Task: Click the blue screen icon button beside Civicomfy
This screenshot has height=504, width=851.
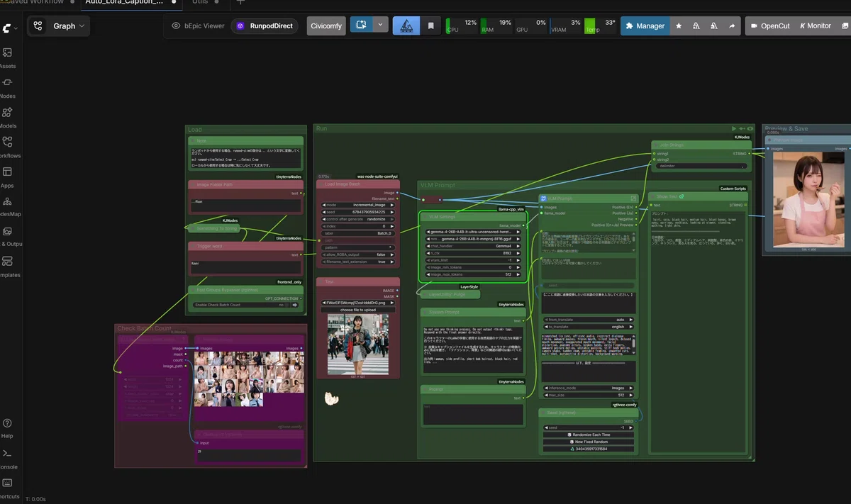Action: pos(361,26)
